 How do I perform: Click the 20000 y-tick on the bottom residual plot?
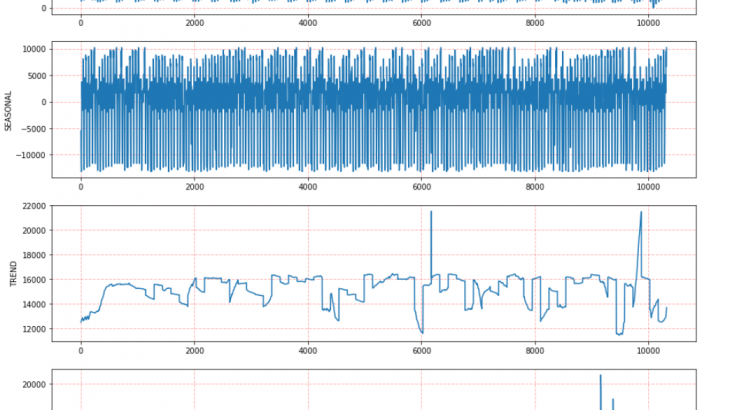pos(34,385)
